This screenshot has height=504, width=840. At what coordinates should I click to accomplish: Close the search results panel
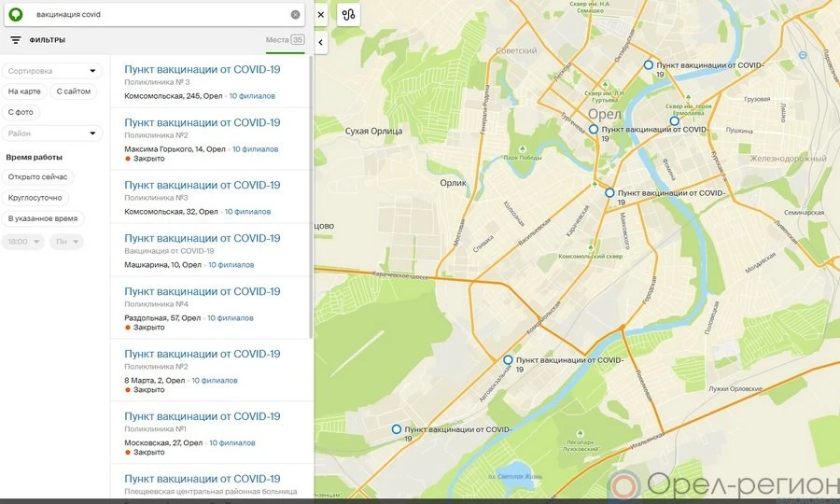coord(321,15)
